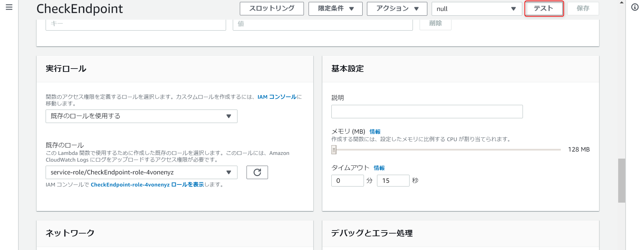Open the アクション dropdown menu

pyautogui.click(x=397, y=9)
